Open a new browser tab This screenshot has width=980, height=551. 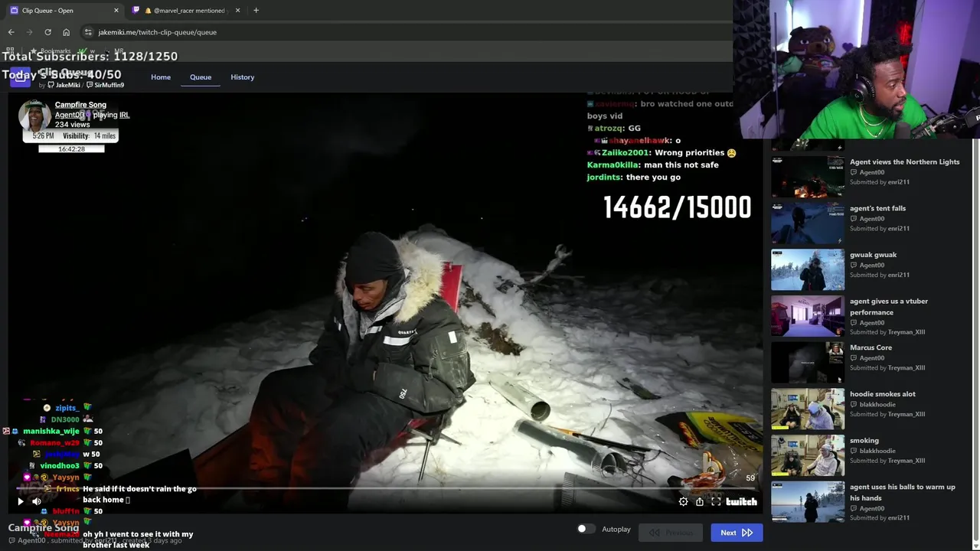click(x=256, y=10)
